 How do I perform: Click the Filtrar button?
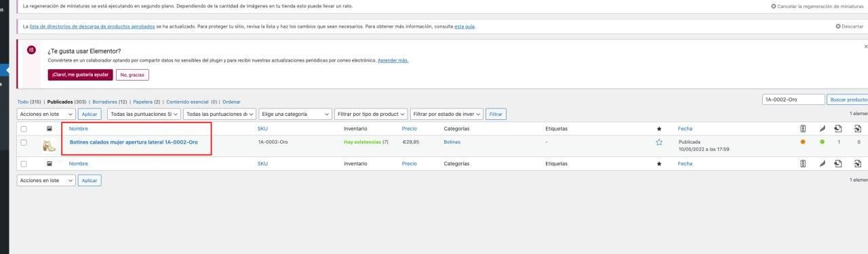point(496,114)
